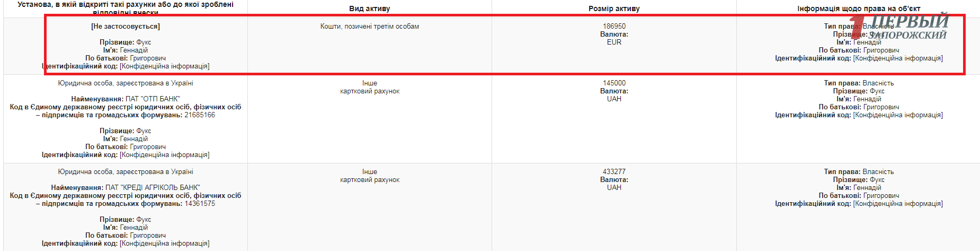The height and width of the screenshot is (251, 980).
Task: Click the registry code 21685166
Action: coord(200,115)
